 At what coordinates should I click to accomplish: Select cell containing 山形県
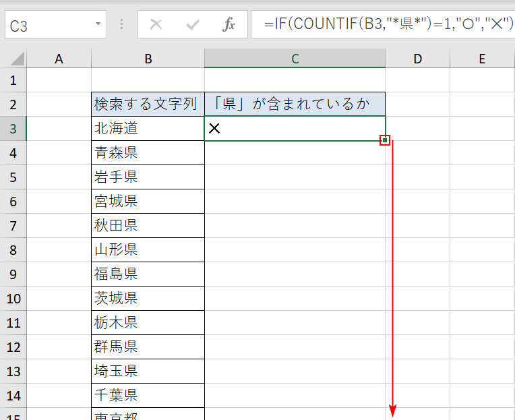point(148,250)
